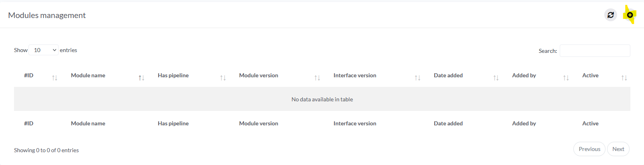Click the Date added column header
The width and height of the screenshot is (644, 165).
[x=448, y=75]
